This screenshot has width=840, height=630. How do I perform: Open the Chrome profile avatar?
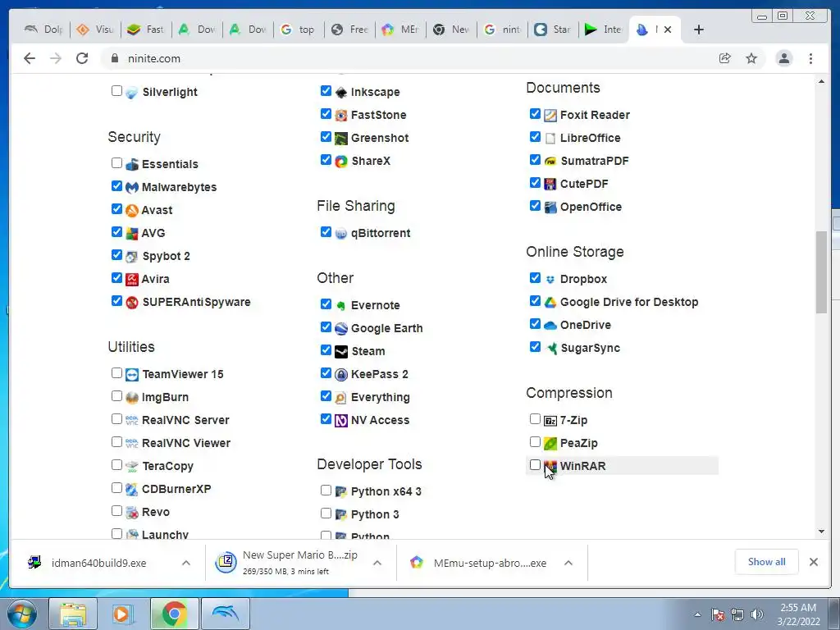tap(783, 58)
